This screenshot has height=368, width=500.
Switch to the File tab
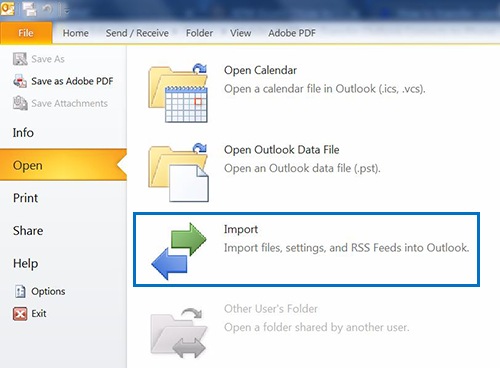coord(26,33)
